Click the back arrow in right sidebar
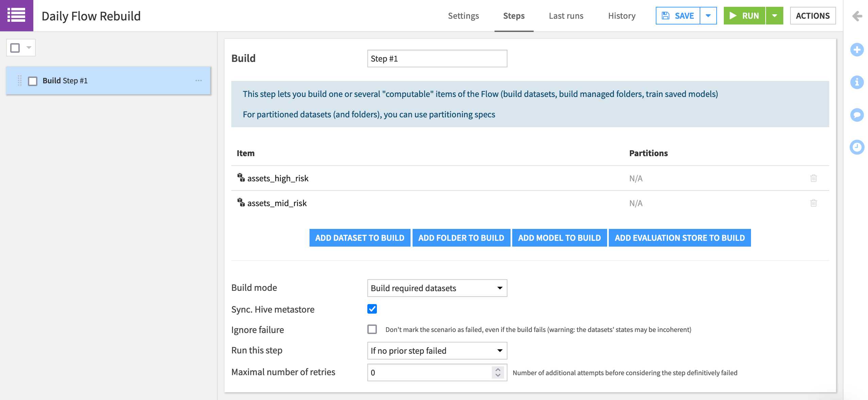This screenshot has height=400, width=868. point(857,16)
